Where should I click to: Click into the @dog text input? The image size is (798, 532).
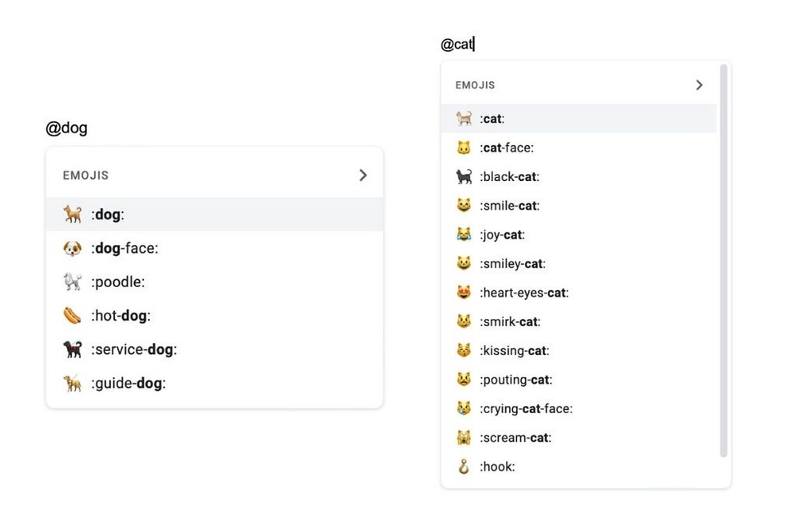coord(67,128)
